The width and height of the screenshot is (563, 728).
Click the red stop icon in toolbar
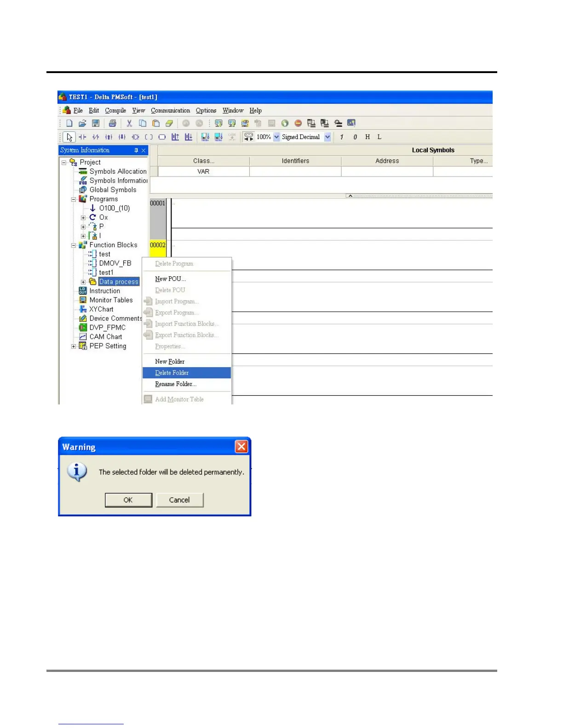[x=298, y=123]
